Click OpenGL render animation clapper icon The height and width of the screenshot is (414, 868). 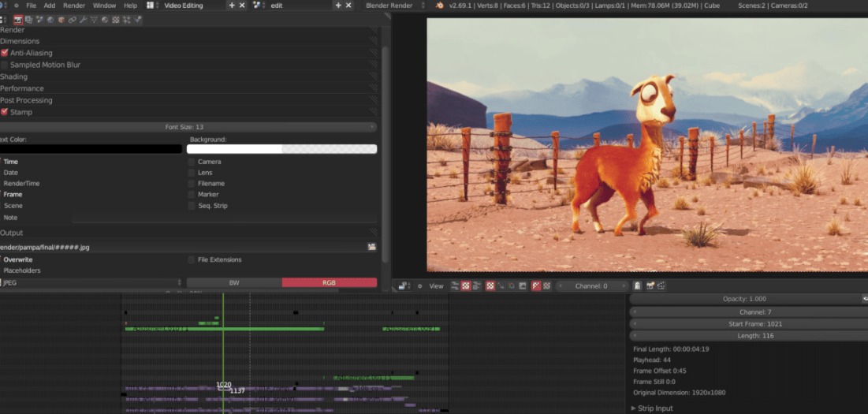point(661,286)
